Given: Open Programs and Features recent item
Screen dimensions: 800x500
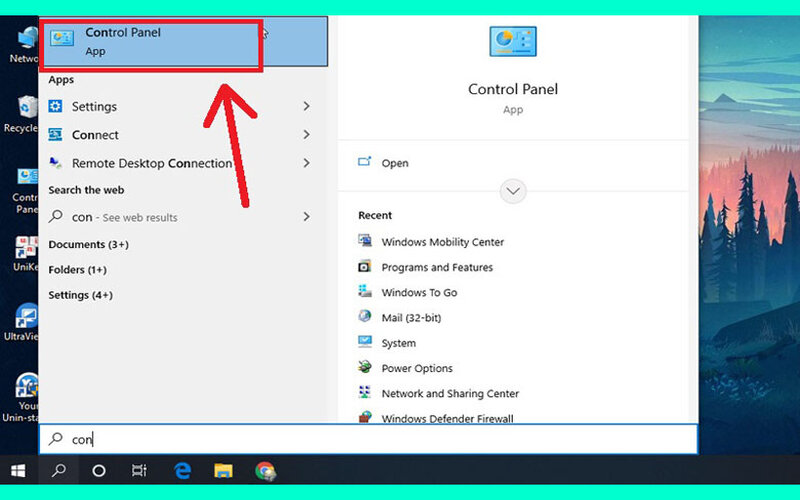Looking at the screenshot, I should [x=436, y=267].
